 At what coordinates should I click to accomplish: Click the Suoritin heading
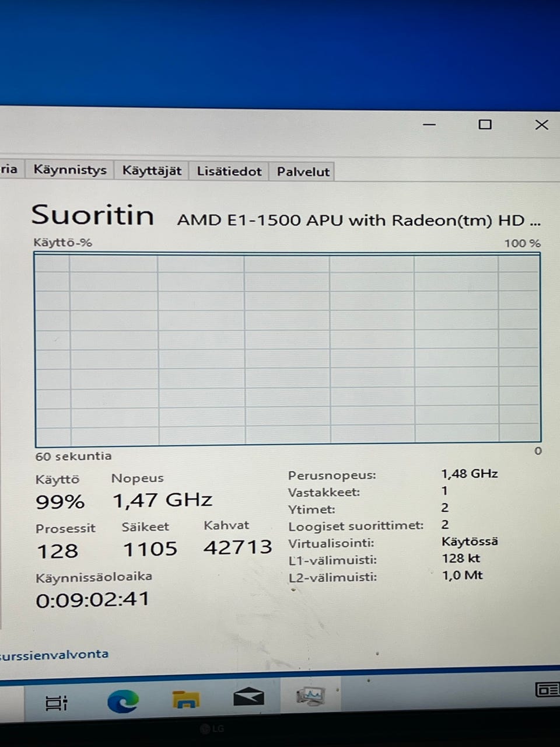click(93, 215)
